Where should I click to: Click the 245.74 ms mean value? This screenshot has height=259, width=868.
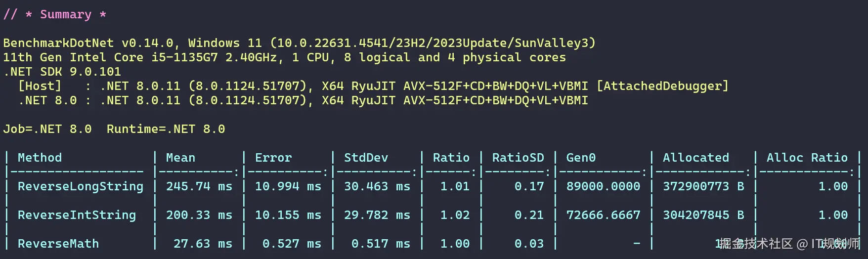click(x=199, y=186)
